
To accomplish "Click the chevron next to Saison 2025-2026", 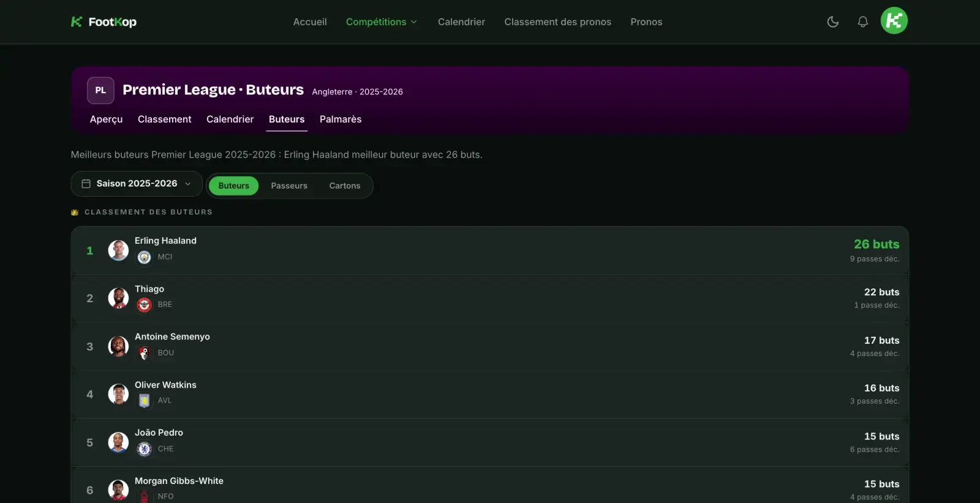I will (x=188, y=184).
